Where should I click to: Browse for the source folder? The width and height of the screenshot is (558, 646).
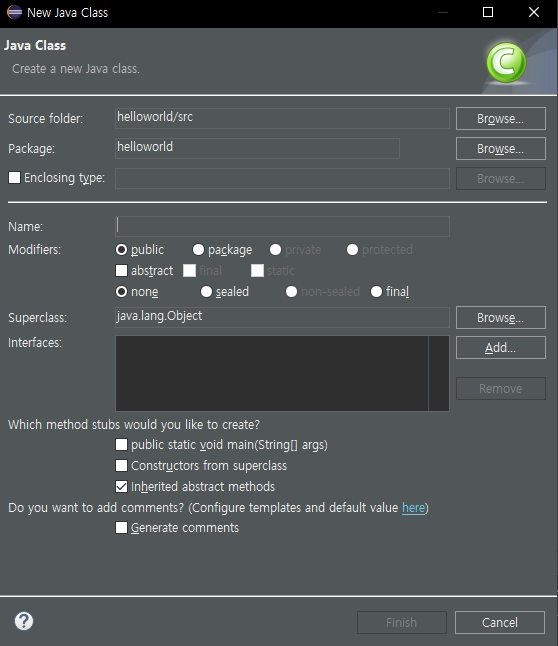[501, 119]
